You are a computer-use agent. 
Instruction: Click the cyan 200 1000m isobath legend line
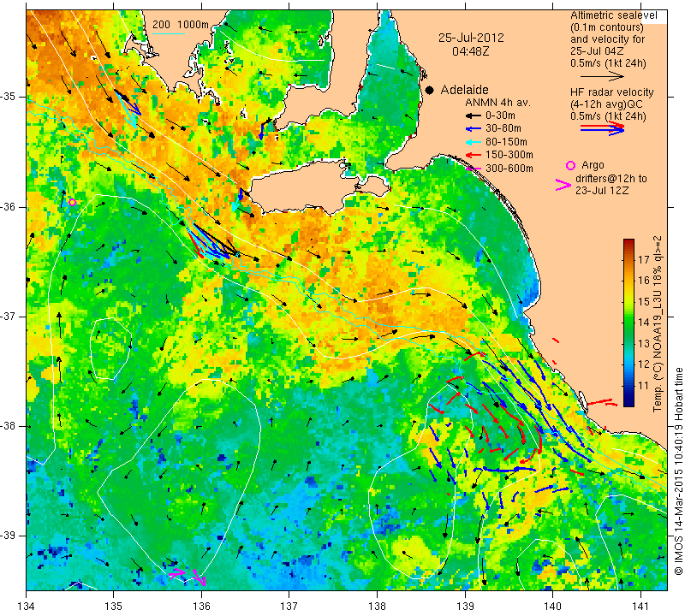[169, 33]
